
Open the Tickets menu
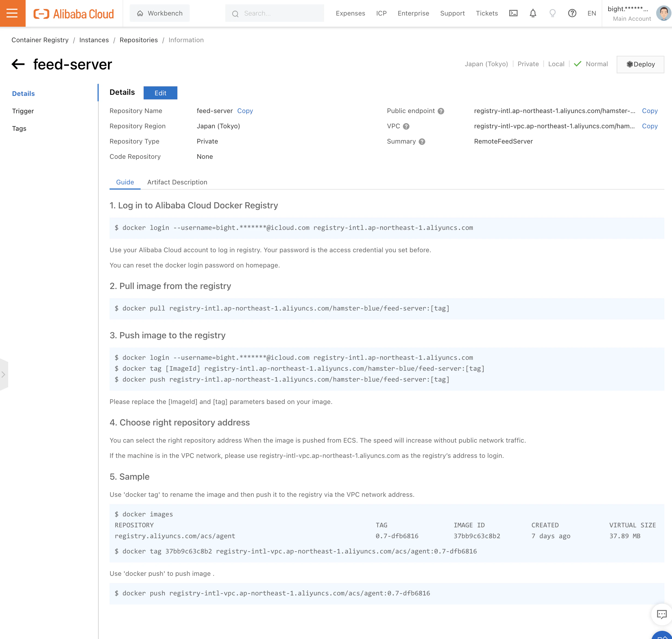pyautogui.click(x=487, y=13)
